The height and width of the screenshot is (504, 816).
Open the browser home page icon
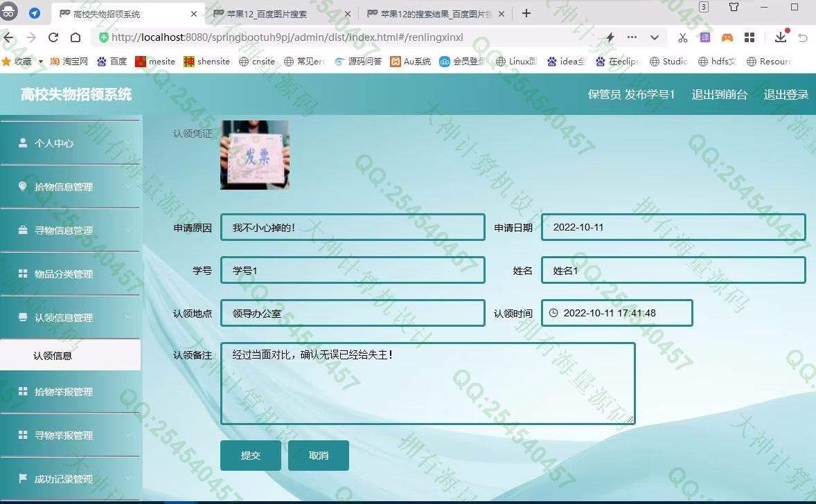click(76, 37)
